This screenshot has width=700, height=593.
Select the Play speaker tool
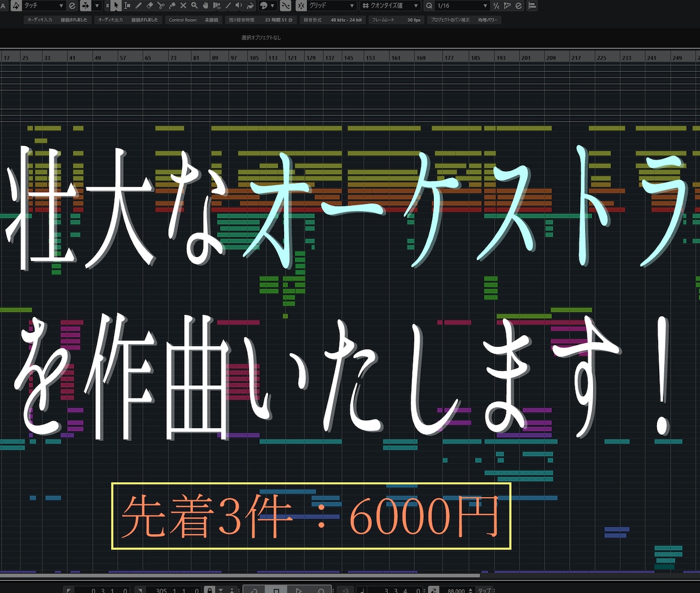(239, 6)
